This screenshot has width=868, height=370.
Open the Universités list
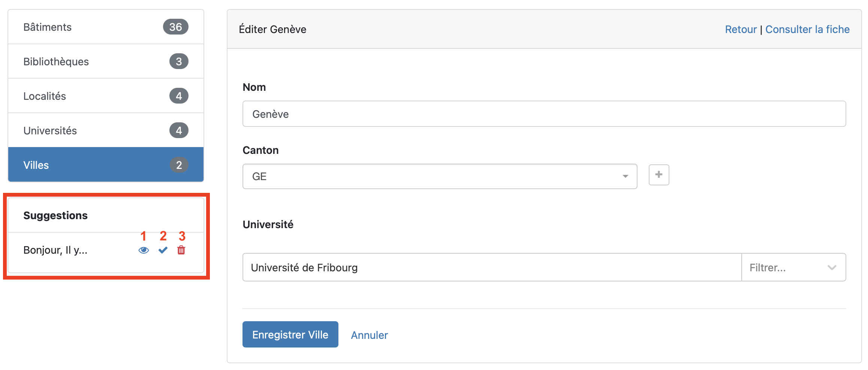(x=50, y=131)
